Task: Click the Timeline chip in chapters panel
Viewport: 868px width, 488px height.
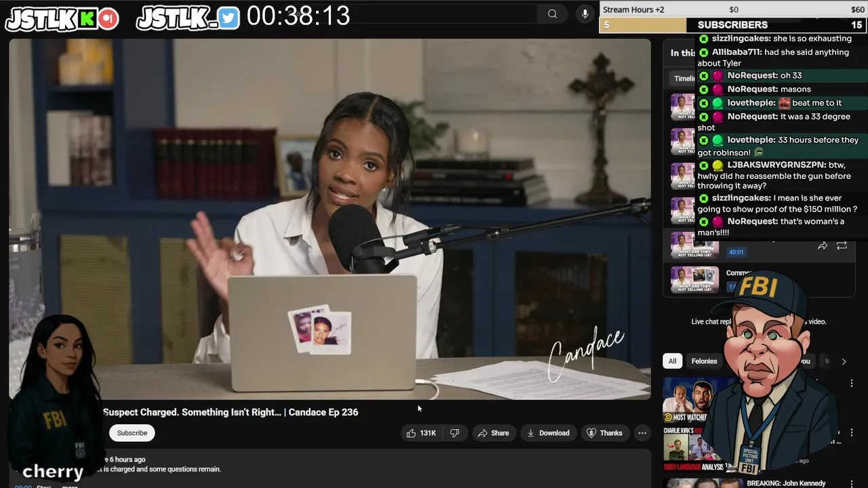Action: coord(683,79)
